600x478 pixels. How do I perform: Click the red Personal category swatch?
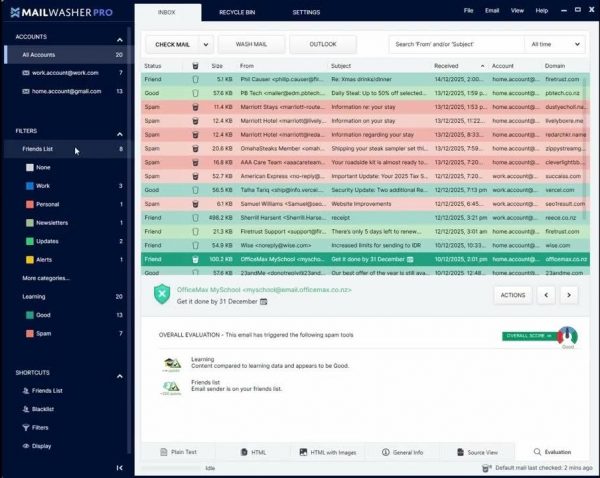(30, 204)
